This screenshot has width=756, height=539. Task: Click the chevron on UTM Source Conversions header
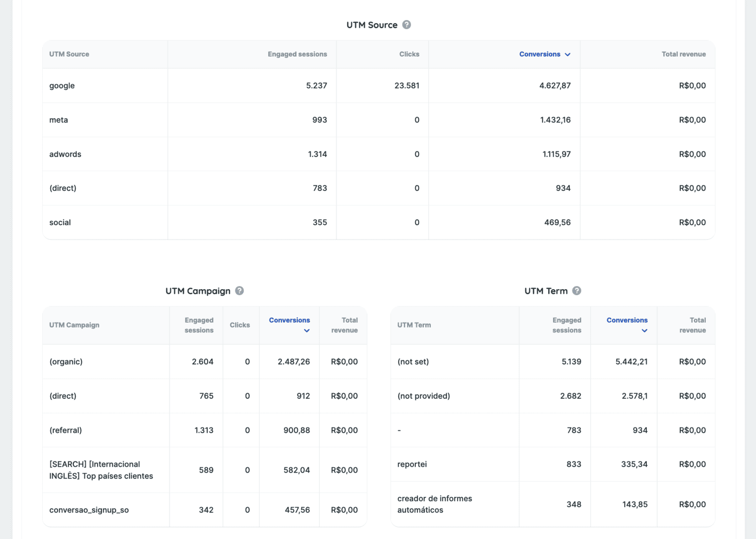568,55
